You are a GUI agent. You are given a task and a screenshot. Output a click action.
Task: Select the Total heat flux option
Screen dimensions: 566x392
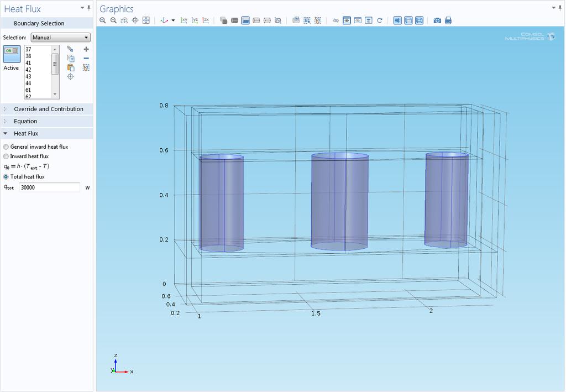point(6,177)
